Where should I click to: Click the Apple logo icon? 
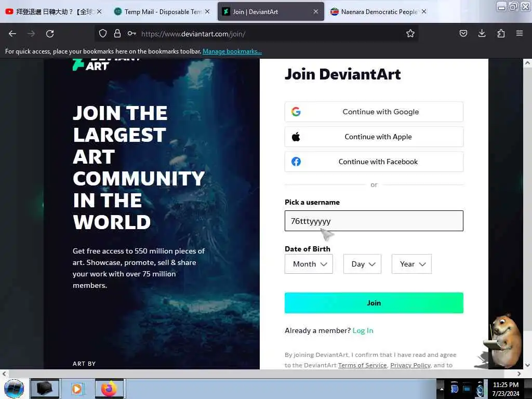[x=296, y=137]
